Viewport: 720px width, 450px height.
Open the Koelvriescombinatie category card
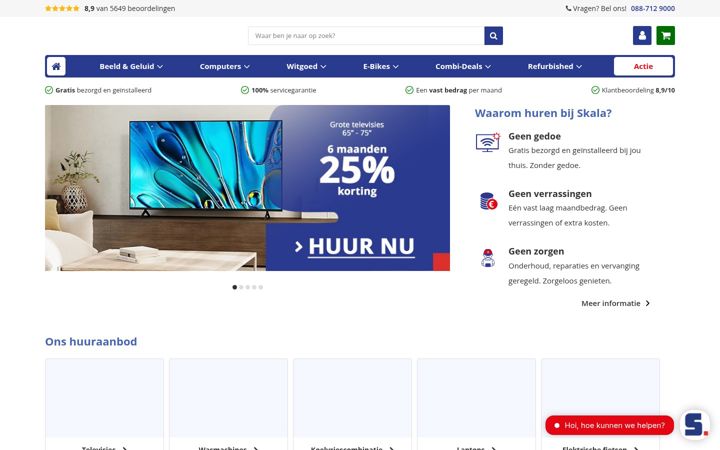[x=352, y=404]
